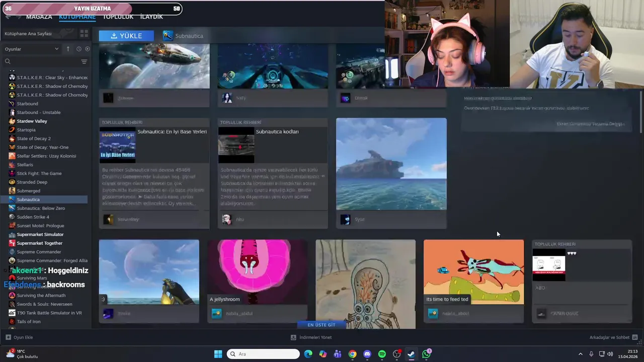The height and width of the screenshot is (362, 644).
Task: Select Starbound - Unstable entry
Action: [39, 112]
